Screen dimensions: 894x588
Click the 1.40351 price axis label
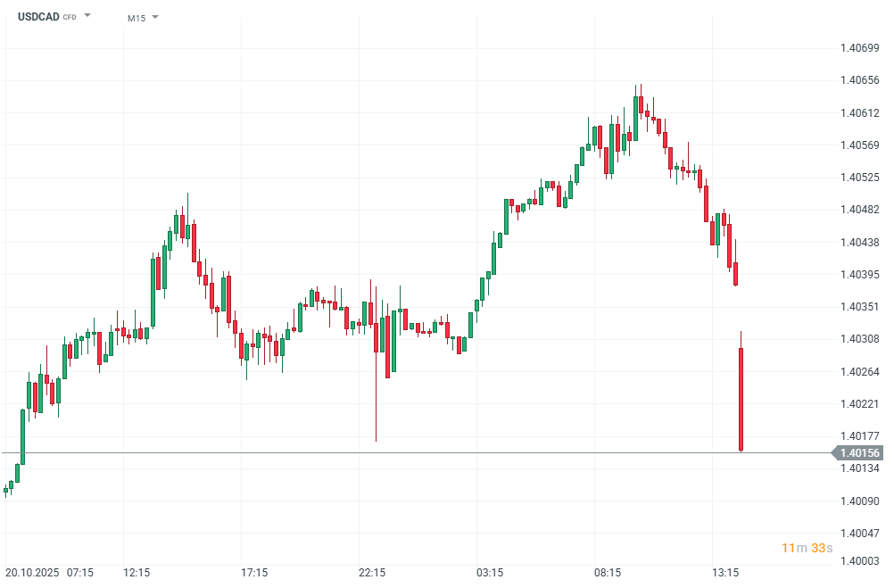(x=860, y=307)
